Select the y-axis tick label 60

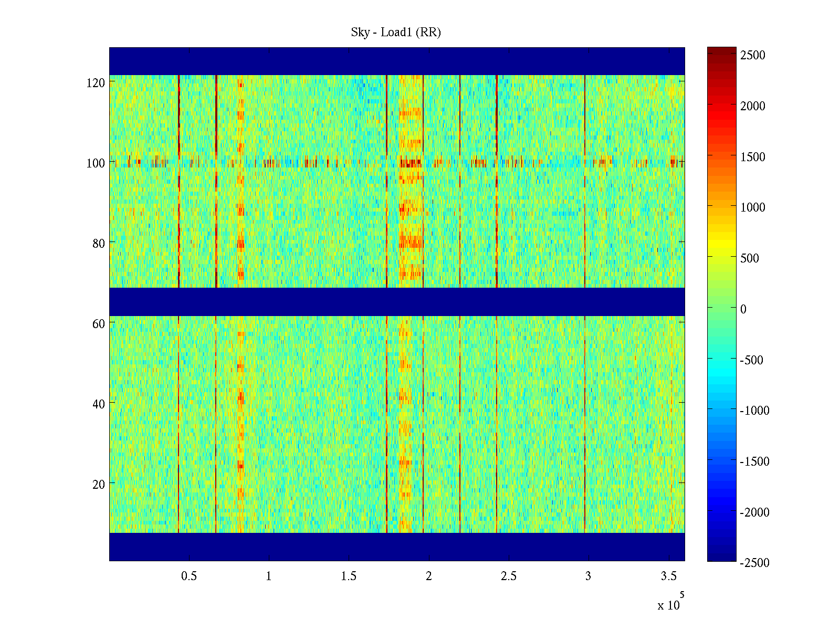99,324
